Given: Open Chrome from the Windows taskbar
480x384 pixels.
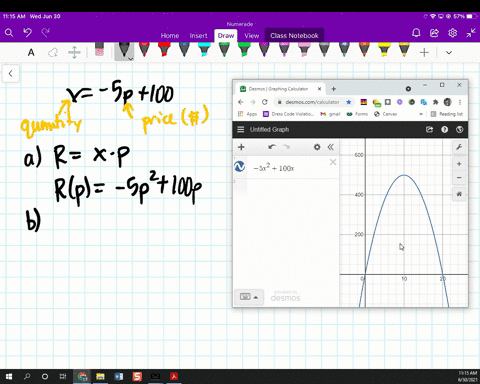Looking at the screenshot, I should click(82, 377).
